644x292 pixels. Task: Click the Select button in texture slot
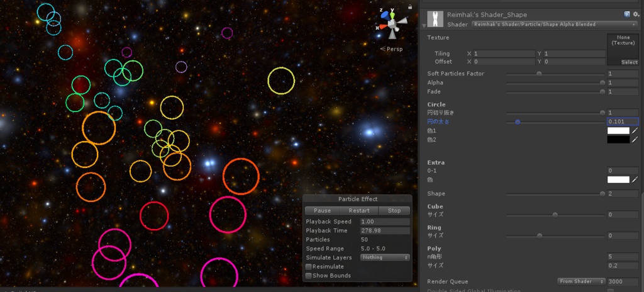(629, 62)
